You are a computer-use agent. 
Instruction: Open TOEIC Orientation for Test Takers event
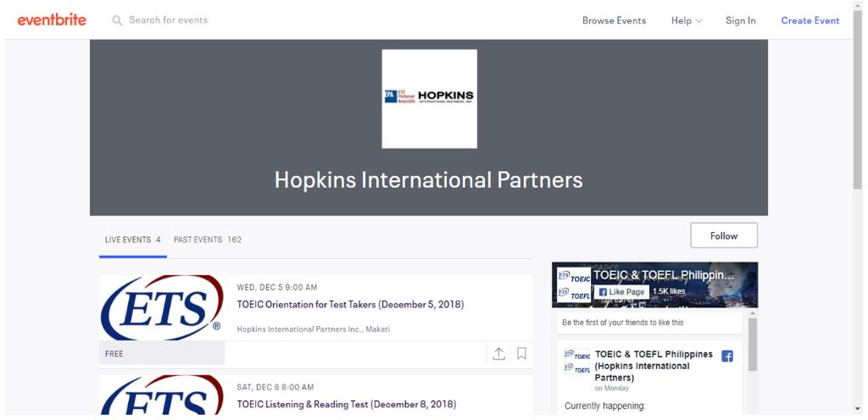350,304
